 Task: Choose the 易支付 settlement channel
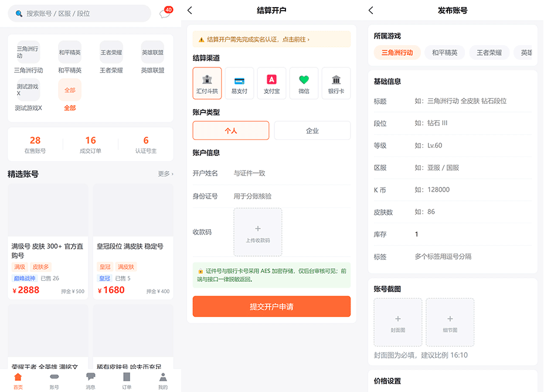(x=239, y=83)
